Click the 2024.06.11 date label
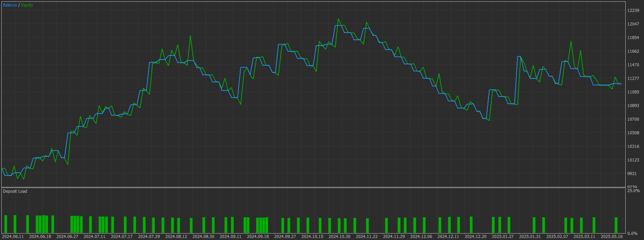Viewport: 644px width, 240px height. (13, 237)
